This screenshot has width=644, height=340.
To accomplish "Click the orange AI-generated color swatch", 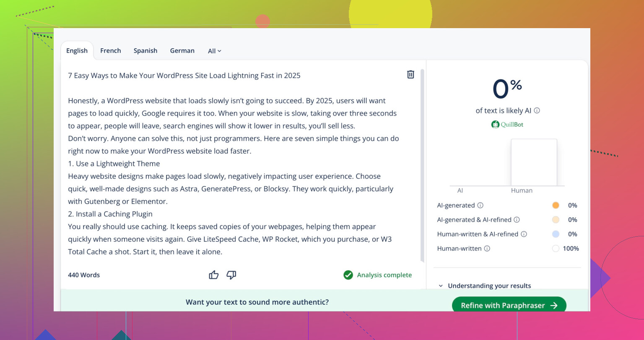I will coord(556,205).
